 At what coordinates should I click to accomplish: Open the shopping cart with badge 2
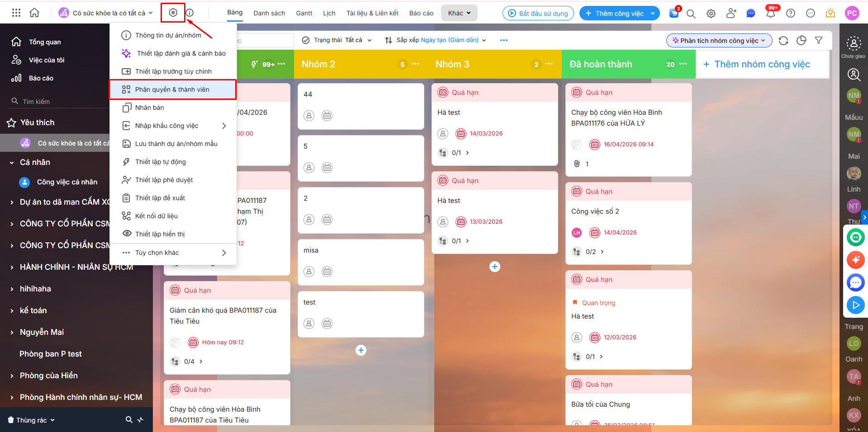pos(674,13)
